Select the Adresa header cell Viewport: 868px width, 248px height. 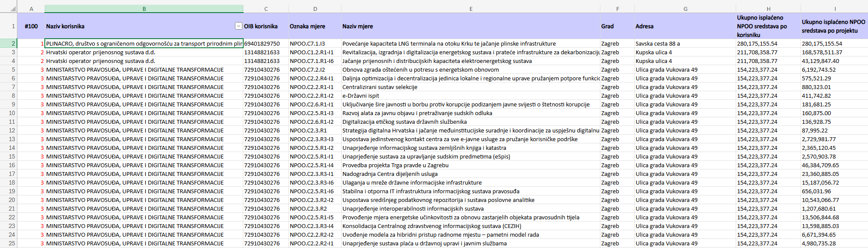point(685,26)
